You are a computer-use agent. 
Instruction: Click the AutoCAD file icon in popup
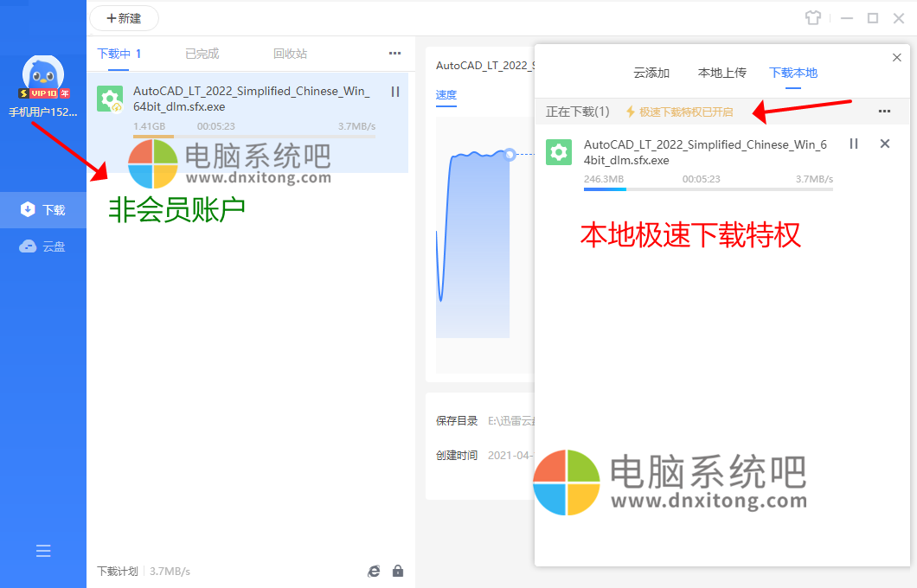[559, 152]
